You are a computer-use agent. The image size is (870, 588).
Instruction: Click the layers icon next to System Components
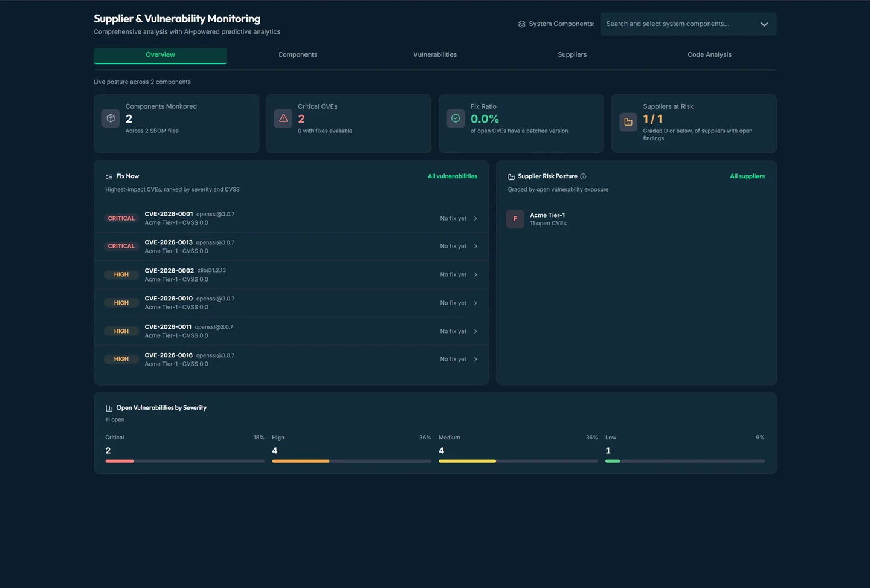pyautogui.click(x=522, y=24)
